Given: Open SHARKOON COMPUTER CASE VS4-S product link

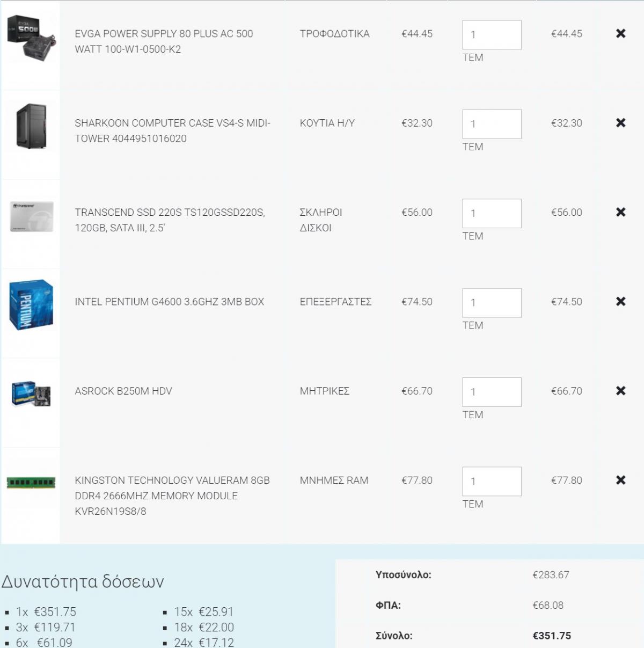Looking at the screenshot, I should coord(172,130).
